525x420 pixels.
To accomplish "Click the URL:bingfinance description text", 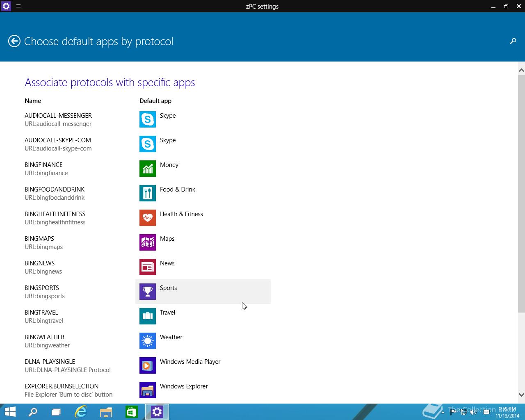I will point(46,173).
